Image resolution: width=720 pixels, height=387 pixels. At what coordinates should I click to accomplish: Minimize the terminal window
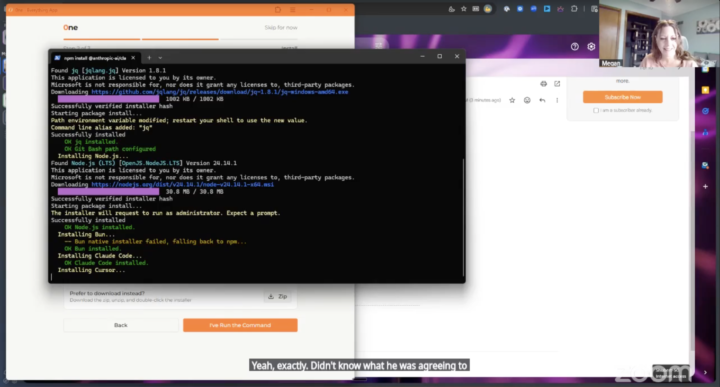click(422, 56)
